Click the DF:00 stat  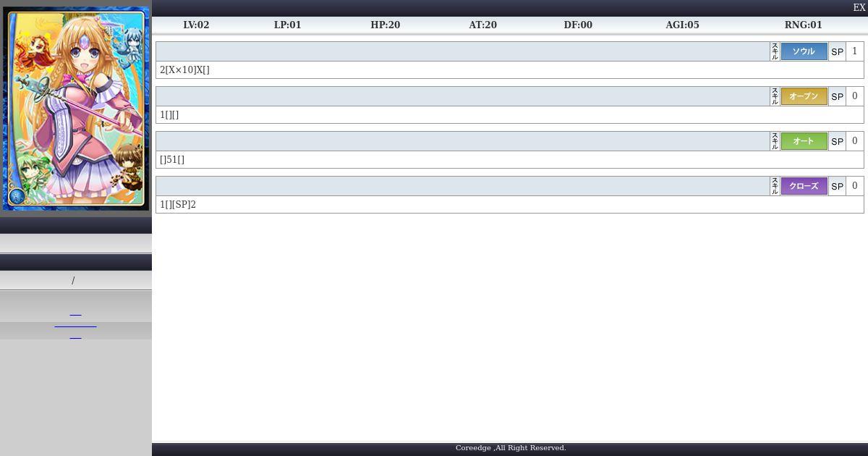[578, 25]
